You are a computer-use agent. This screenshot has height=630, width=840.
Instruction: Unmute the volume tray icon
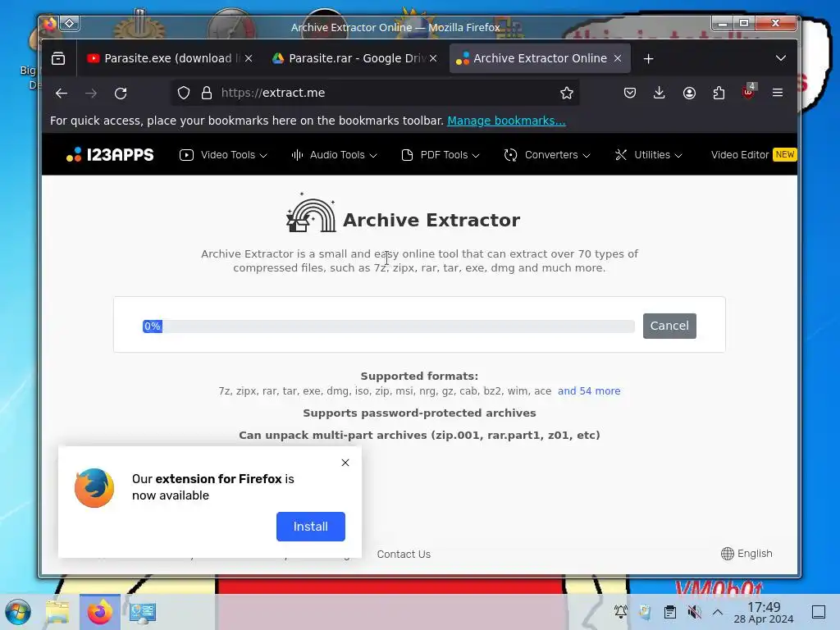[694, 612]
